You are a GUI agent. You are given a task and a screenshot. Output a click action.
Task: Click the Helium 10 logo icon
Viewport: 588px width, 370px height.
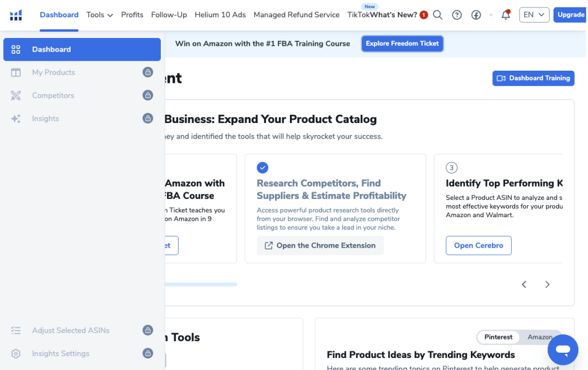pos(16,15)
